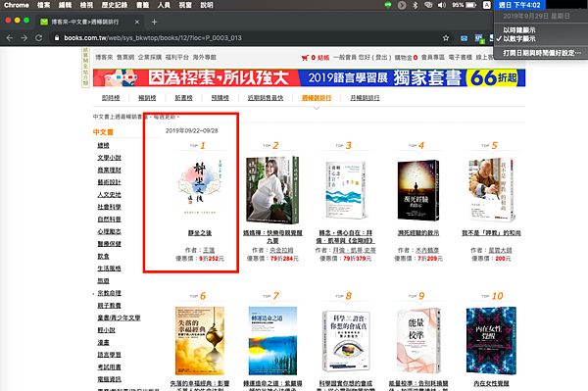Open the 企業採購 link
Image resolution: width=588 pixels, height=391 pixels.
click(150, 58)
